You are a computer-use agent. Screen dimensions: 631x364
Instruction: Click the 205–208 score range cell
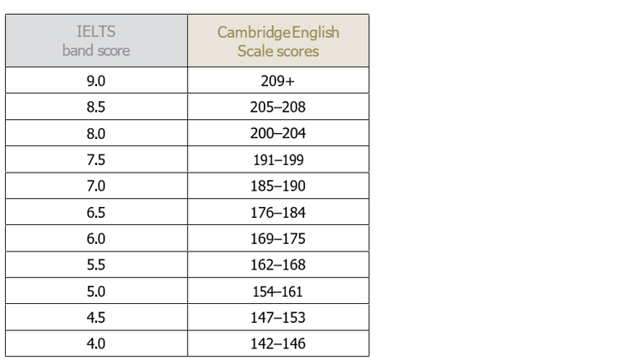tap(279, 107)
